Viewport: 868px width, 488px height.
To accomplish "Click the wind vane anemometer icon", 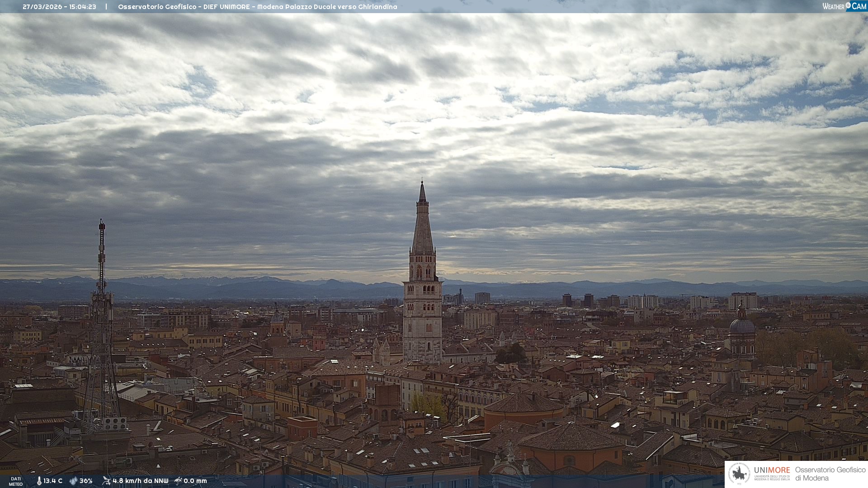I will tap(106, 481).
